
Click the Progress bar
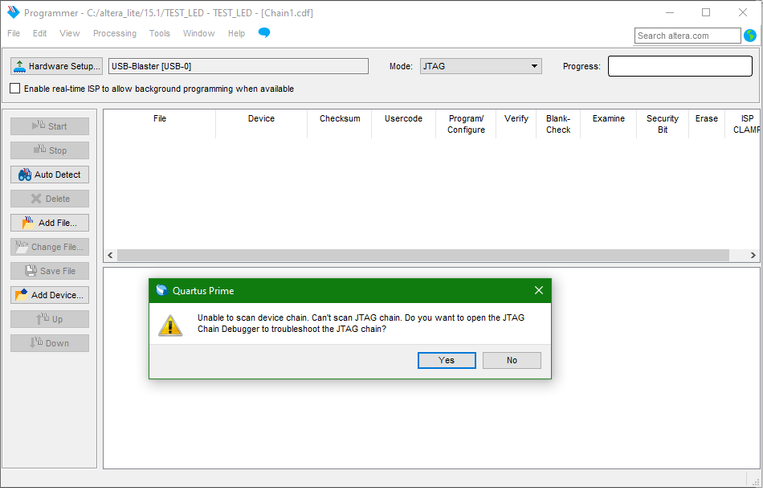(x=680, y=66)
